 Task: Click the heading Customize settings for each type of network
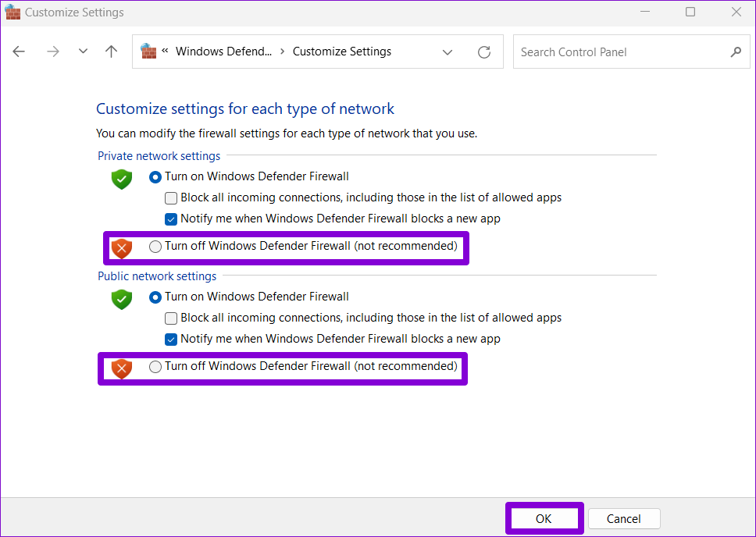pyautogui.click(x=245, y=109)
